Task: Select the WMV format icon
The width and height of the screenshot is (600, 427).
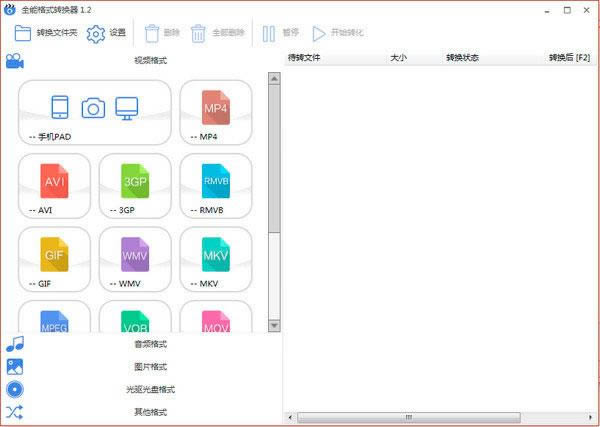Action: 135,257
